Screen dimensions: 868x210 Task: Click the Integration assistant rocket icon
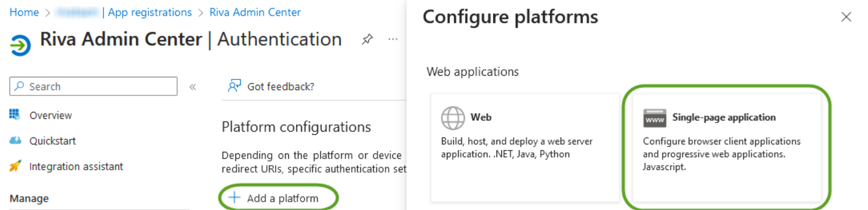15,166
